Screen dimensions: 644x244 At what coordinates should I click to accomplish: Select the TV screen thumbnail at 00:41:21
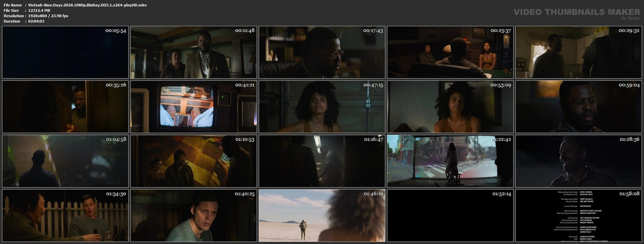click(194, 107)
